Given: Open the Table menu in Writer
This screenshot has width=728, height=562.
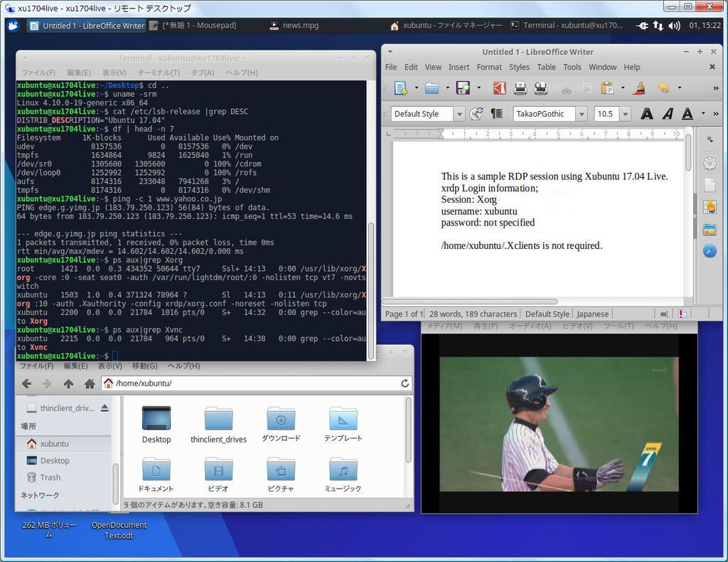Looking at the screenshot, I should tap(546, 68).
